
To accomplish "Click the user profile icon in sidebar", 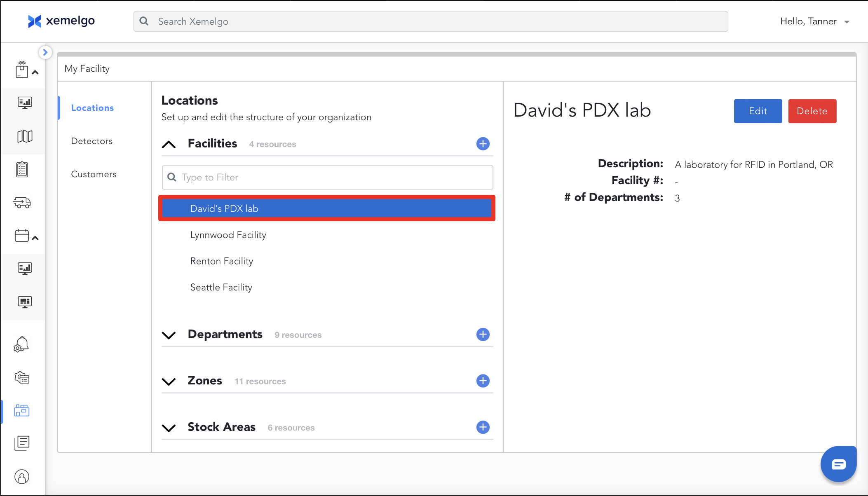I will (22, 477).
